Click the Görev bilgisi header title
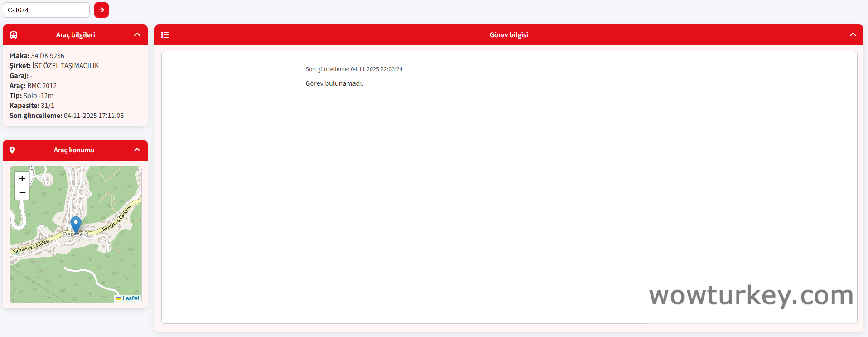 508,35
